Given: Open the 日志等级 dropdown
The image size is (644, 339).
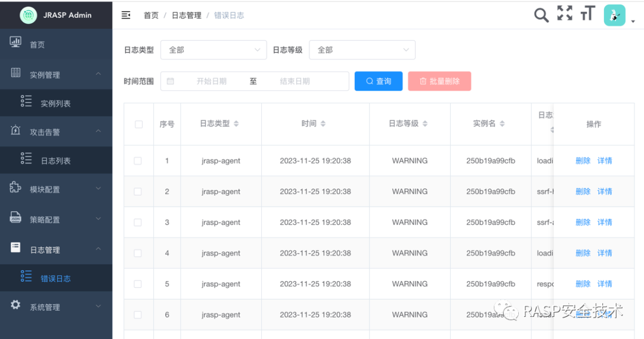Looking at the screenshot, I should pos(363,50).
